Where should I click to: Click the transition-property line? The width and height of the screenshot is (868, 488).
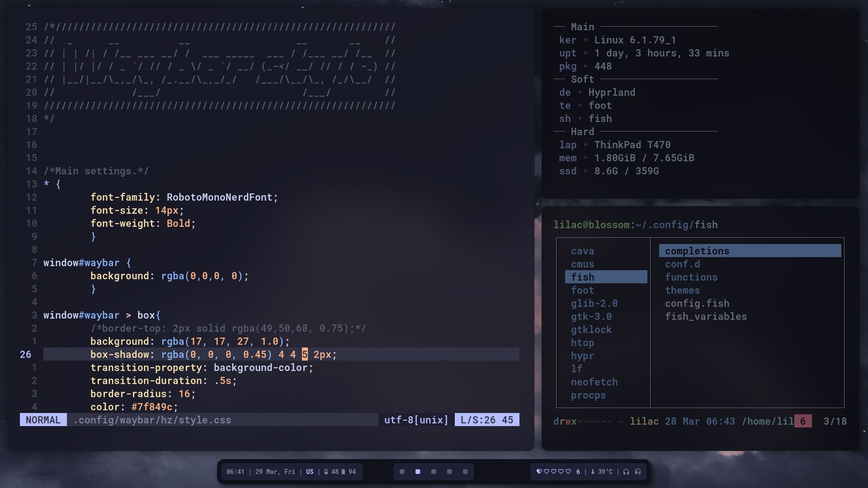pos(202,367)
